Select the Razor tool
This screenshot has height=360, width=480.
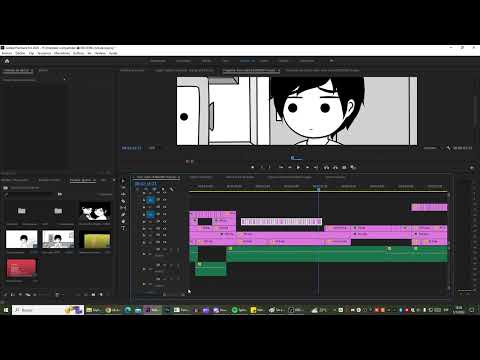123,201
